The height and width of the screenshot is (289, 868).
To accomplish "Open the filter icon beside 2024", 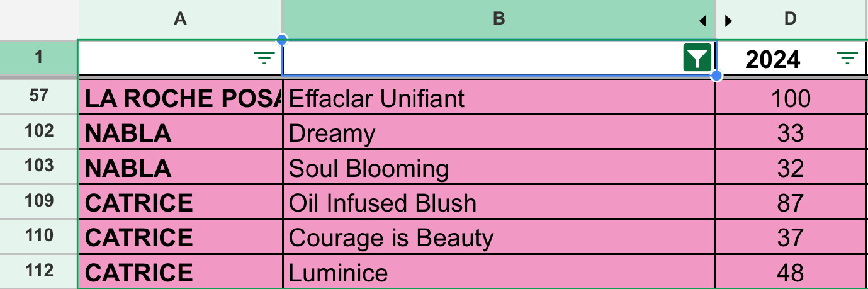I will [847, 59].
